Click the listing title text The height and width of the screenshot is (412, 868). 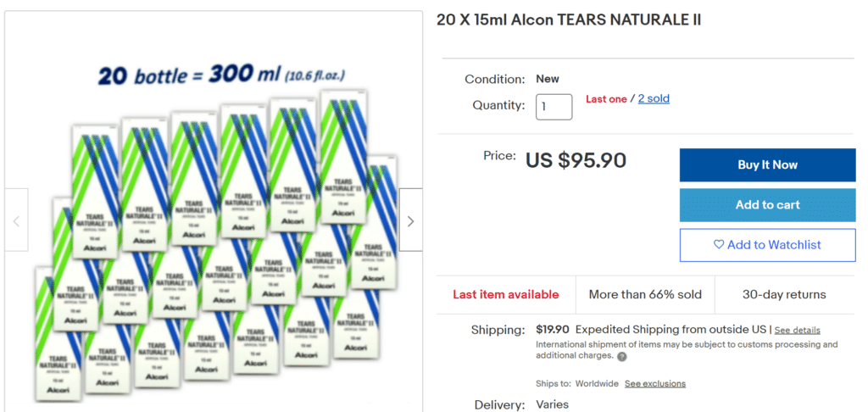pos(569,20)
